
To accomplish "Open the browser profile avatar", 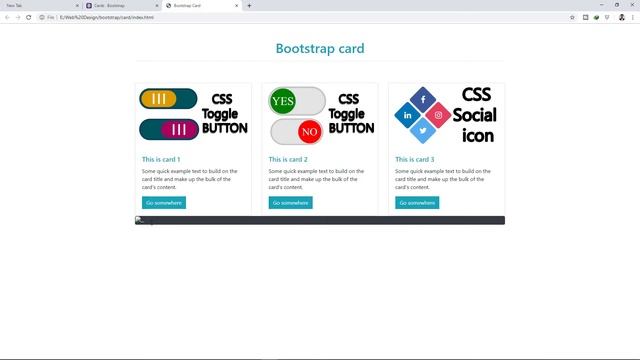I will [622, 18].
